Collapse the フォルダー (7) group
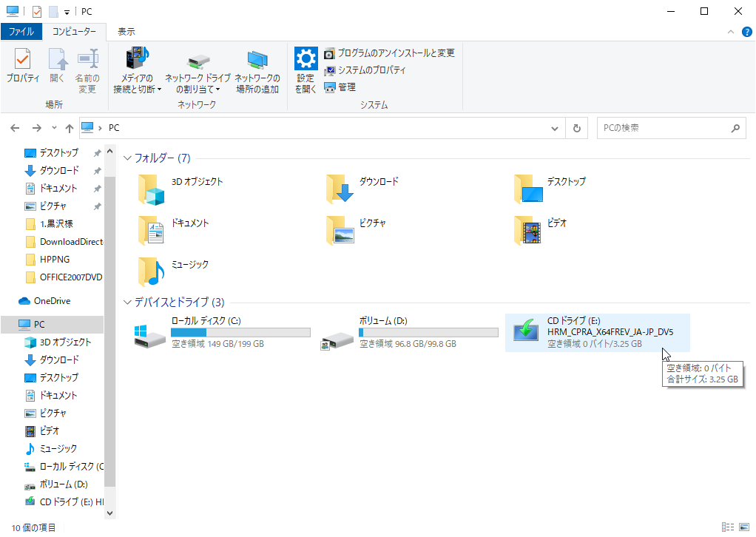 coord(127,158)
